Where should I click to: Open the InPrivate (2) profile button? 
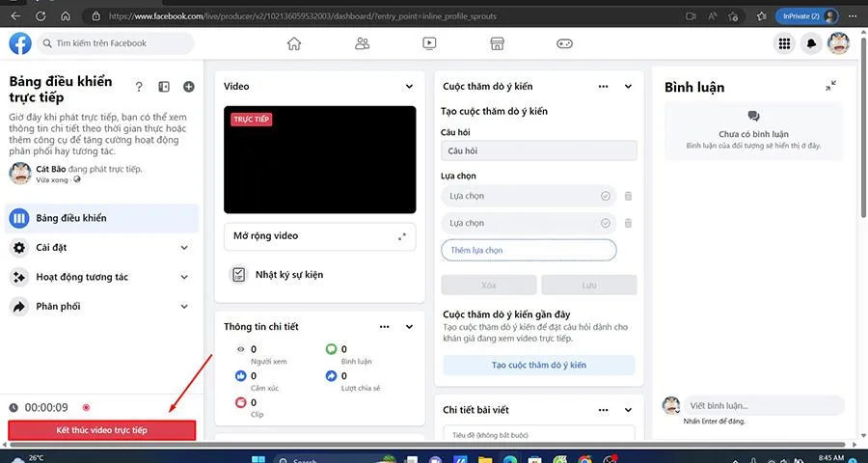806,16
